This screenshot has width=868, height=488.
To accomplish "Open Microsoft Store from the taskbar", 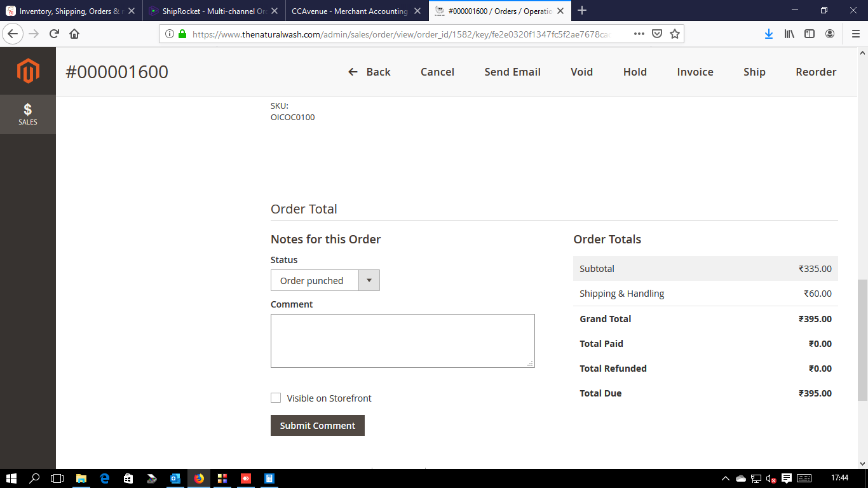I will click(128, 478).
